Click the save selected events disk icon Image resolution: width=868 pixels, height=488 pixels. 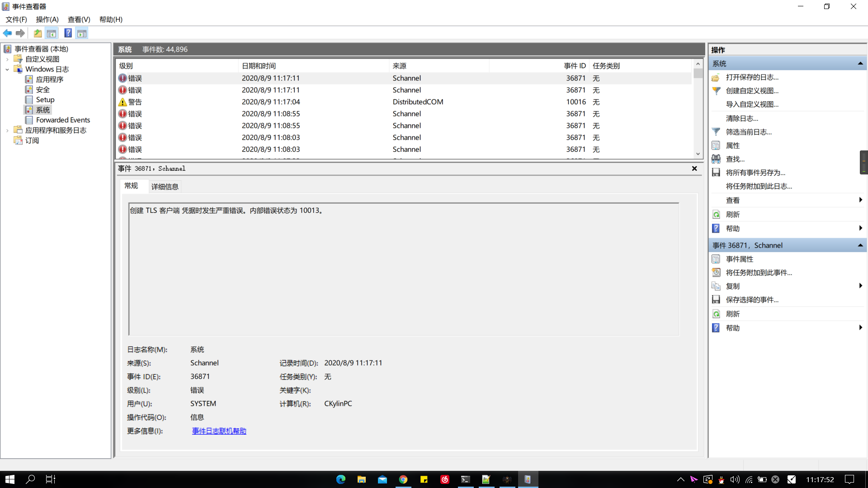(716, 300)
